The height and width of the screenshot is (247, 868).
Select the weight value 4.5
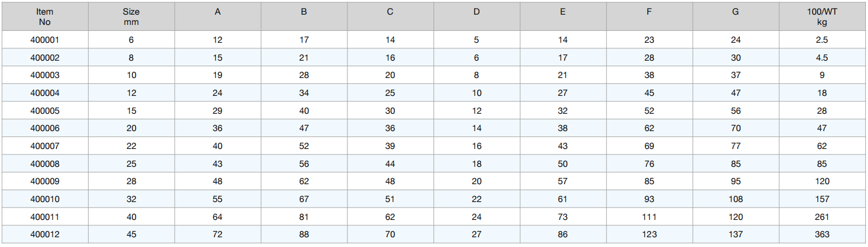tap(822, 58)
